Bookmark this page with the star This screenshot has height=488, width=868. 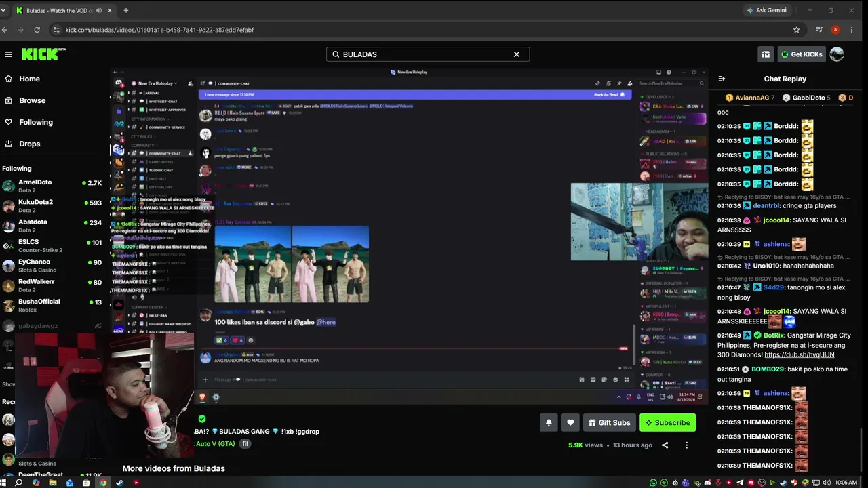tap(796, 30)
